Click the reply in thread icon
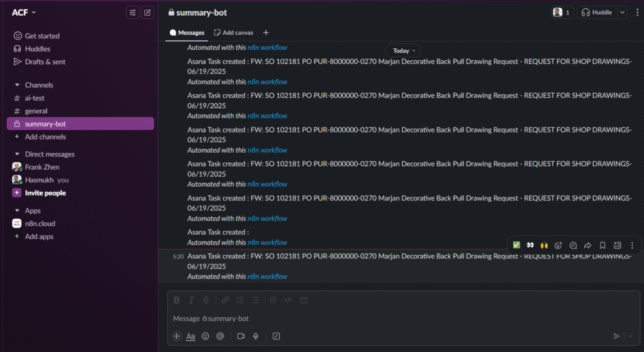 (x=573, y=245)
